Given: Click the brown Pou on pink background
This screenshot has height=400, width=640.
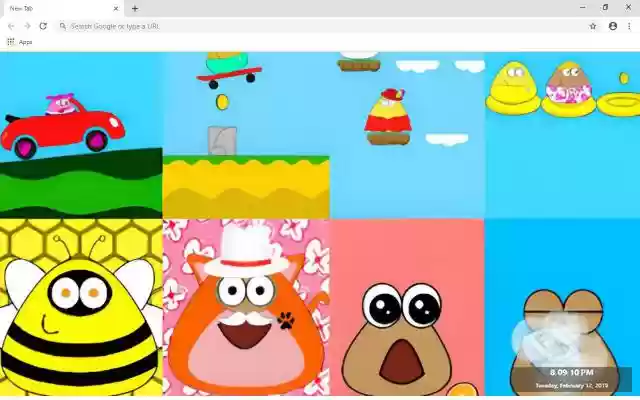Looking at the screenshot, I should [x=398, y=341].
